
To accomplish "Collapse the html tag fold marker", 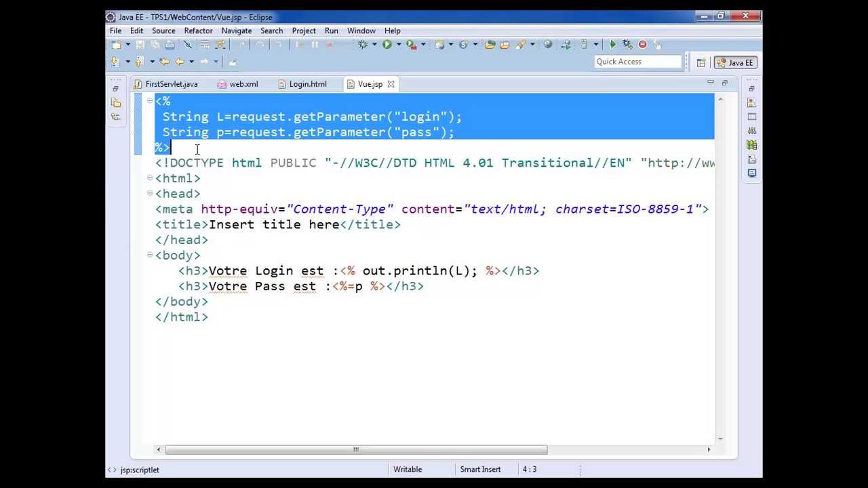I will coord(150,178).
